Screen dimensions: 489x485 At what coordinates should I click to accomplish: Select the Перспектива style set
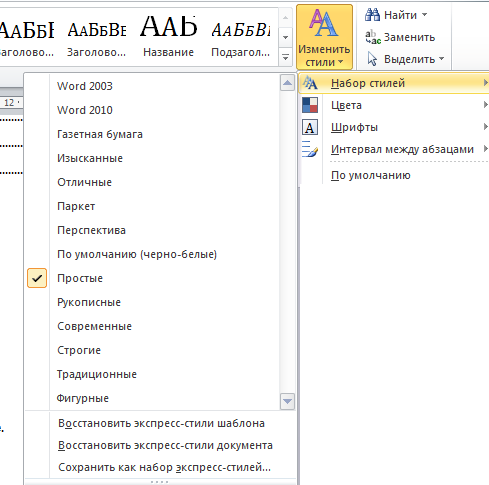tap(91, 230)
